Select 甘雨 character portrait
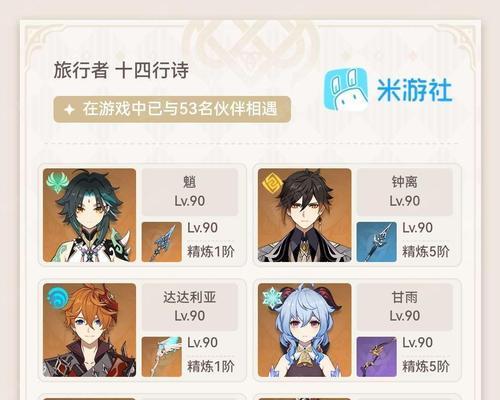500x400 pixels. tap(305, 330)
